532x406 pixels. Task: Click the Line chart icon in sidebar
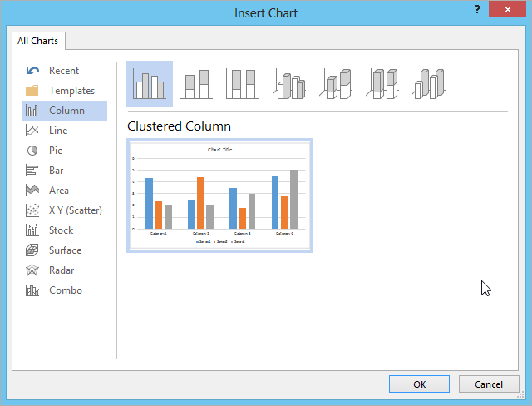point(32,131)
